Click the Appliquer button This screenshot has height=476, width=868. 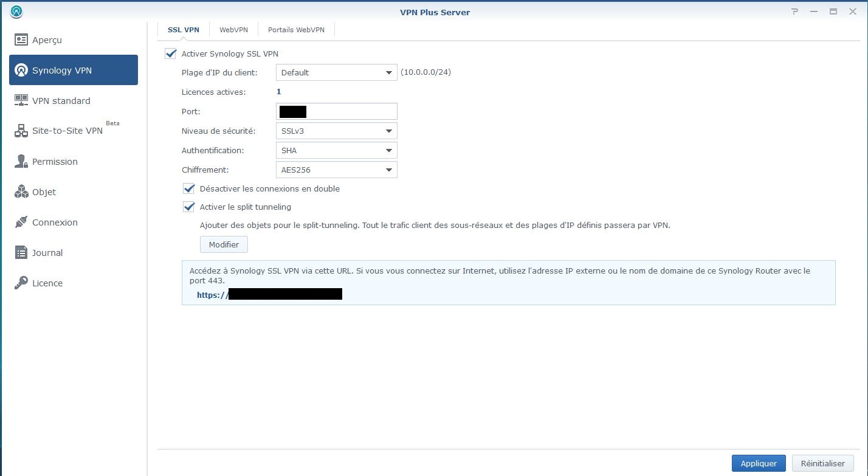pos(759,463)
